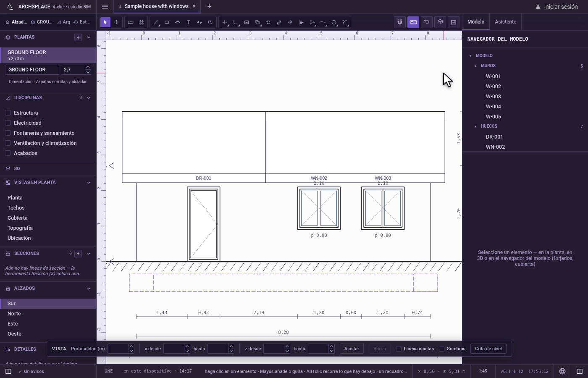Add a new floor in PLANTAS
The image size is (588, 378).
point(78,37)
